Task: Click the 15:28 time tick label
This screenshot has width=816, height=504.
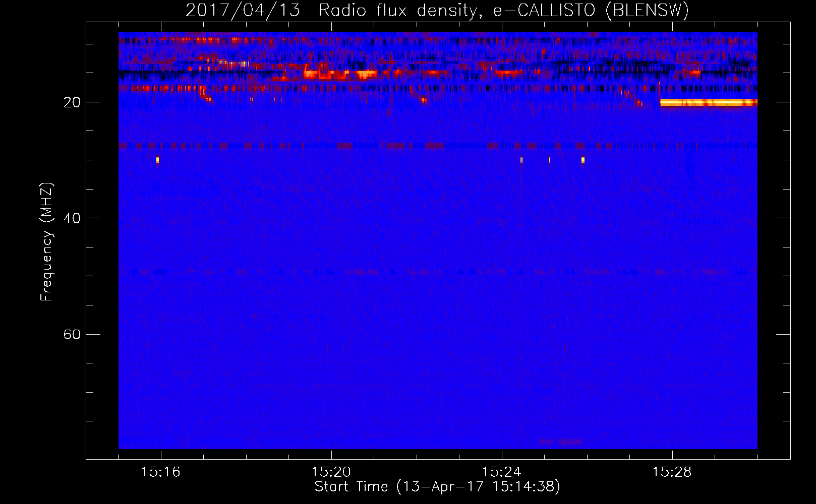Action: pyautogui.click(x=672, y=472)
